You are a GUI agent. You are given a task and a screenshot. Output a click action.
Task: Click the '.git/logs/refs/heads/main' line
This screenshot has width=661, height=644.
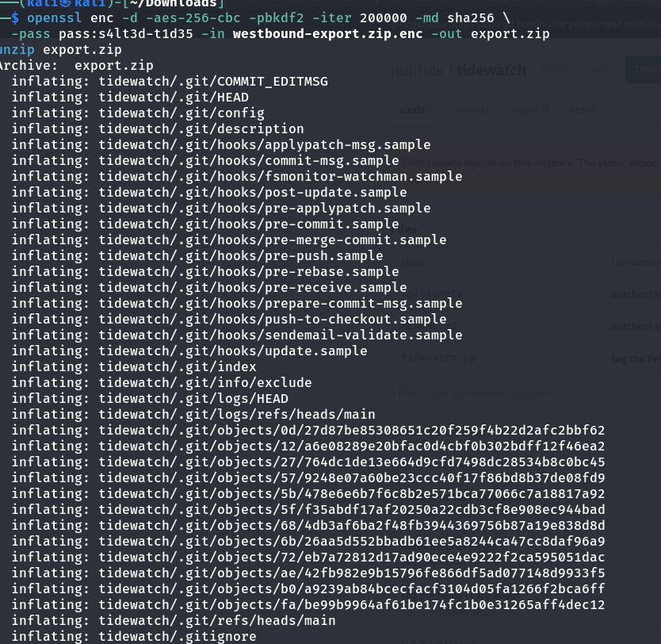pyautogui.click(x=193, y=415)
